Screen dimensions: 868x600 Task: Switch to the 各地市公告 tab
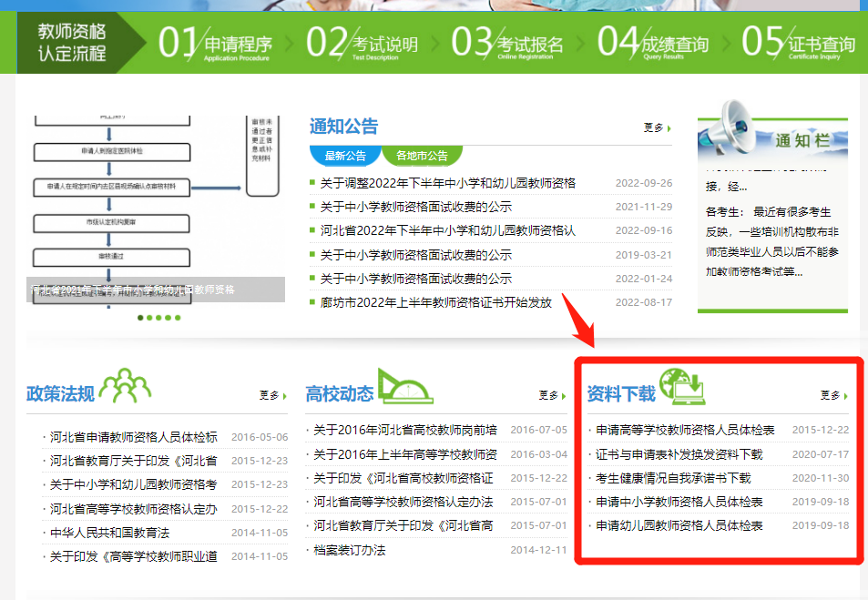(422, 156)
